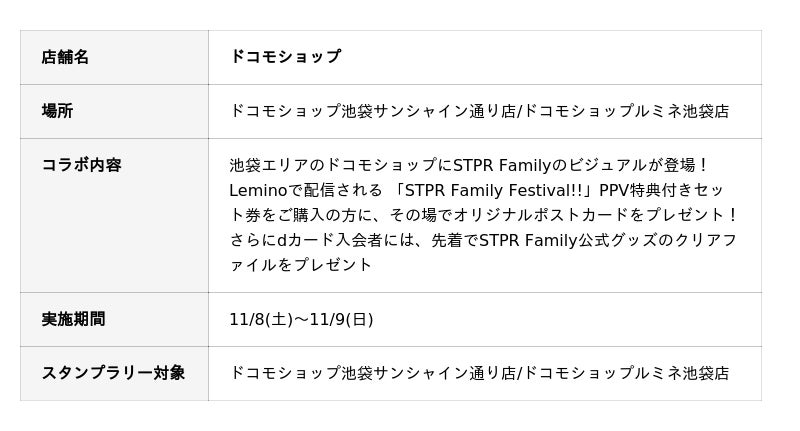The height and width of the screenshot is (431, 800).
Task: Click ルミネ池袋店 text in 場所 row
Action: pos(682,111)
